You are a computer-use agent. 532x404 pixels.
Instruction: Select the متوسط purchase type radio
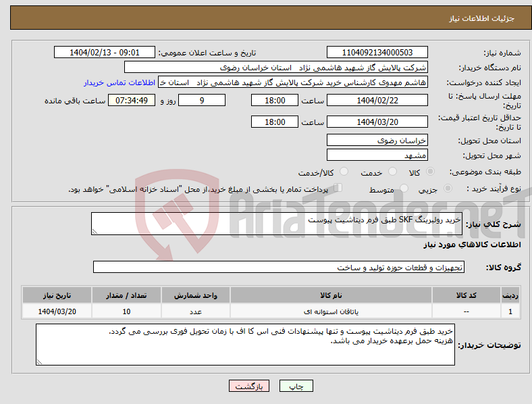coord(404,188)
